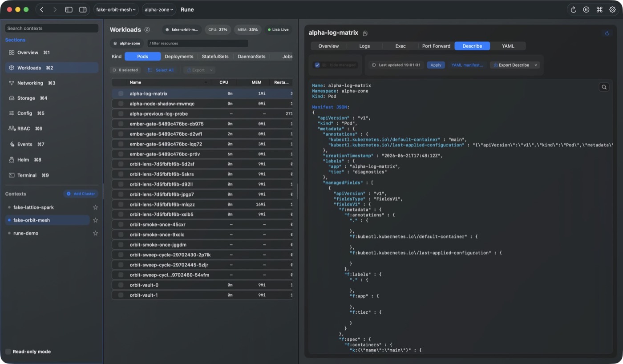This screenshot has width=623, height=364.
Task: Open the Workloads section
Action: pos(52,68)
